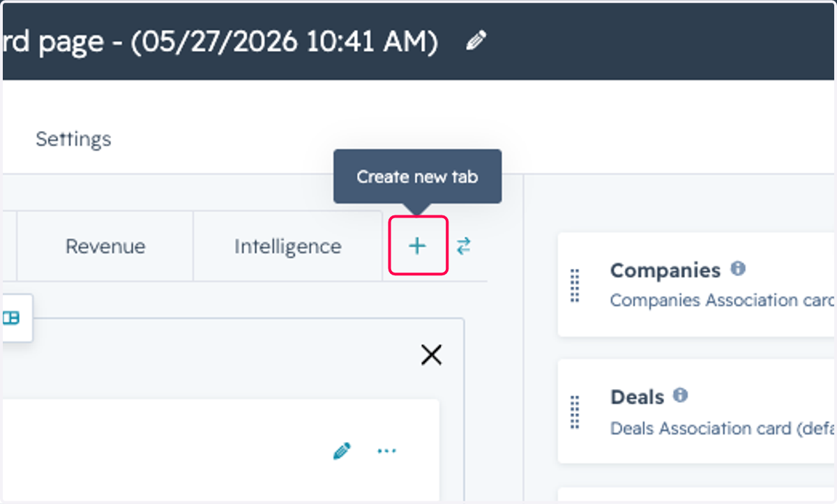837x504 pixels.
Task: Show info tooltip next to Companies
Action: (738, 268)
